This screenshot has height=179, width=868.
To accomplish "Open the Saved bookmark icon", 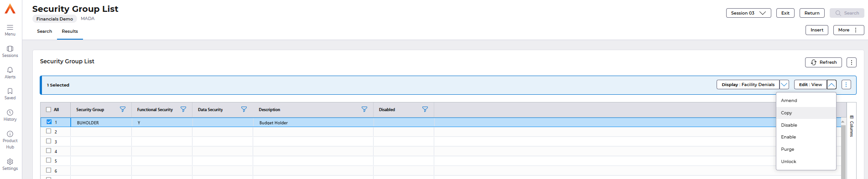I will click(x=10, y=91).
